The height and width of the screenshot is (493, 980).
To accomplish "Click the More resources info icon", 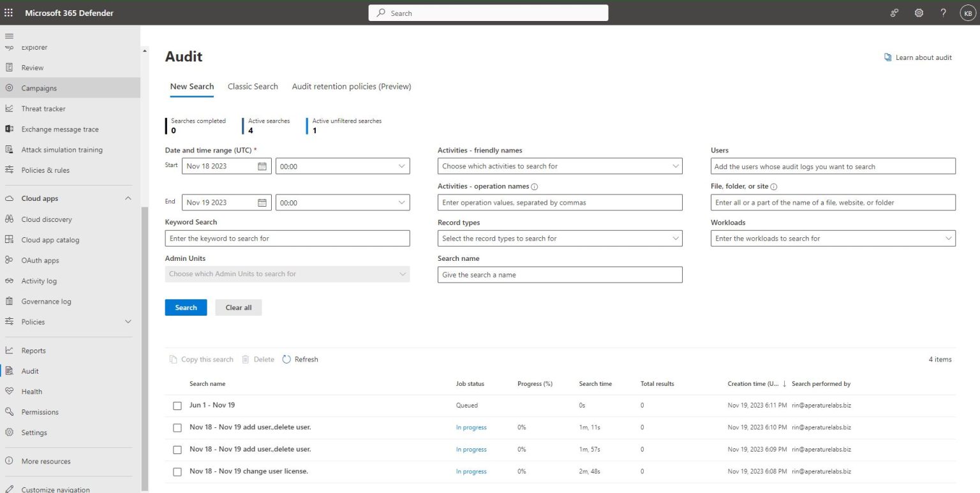I will click(x=9, y=460).
